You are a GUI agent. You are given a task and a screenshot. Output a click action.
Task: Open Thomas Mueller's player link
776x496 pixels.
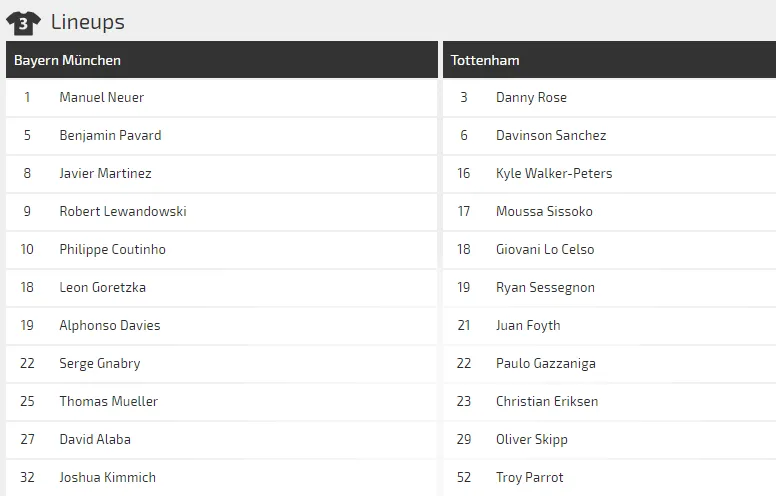pyautogui.click(x=108, y=401)
